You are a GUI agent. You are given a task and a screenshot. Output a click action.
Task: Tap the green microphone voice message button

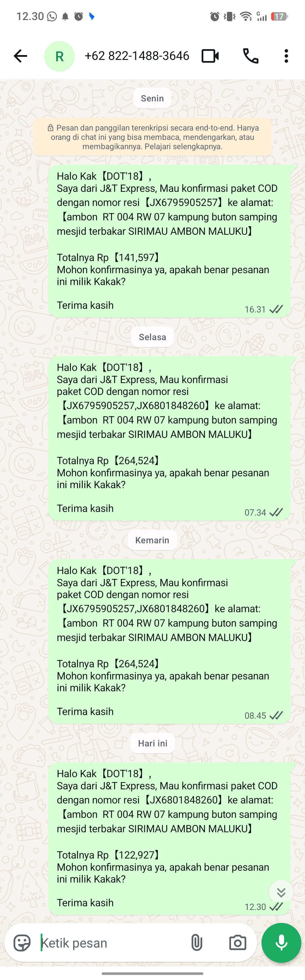(x=282, y=943)
